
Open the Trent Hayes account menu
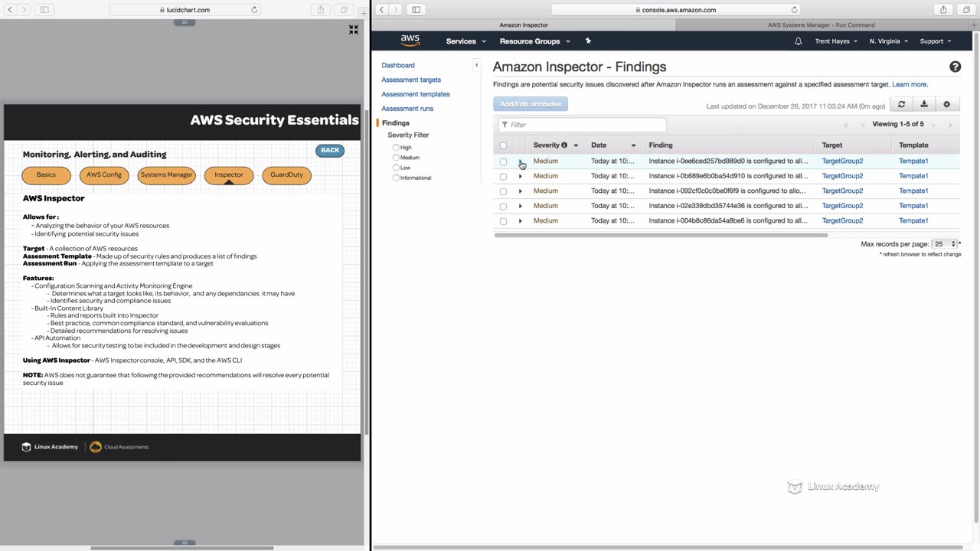click(x=836, y=41)
